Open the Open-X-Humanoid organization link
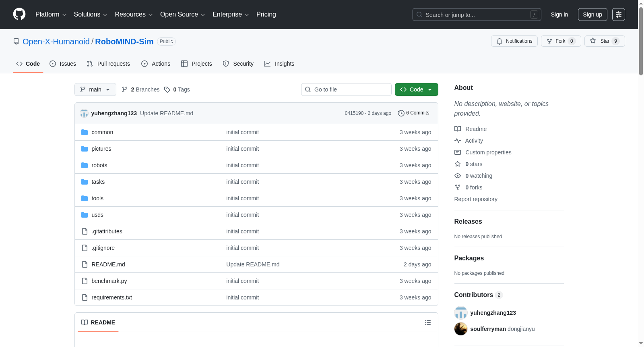Viewport: 644px width, 347px height. [x=56, y=42]
